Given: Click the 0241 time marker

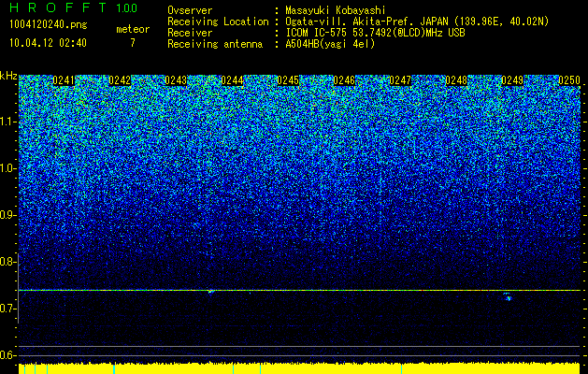Looking at the screenshot, I should click(x=64, y=80).
